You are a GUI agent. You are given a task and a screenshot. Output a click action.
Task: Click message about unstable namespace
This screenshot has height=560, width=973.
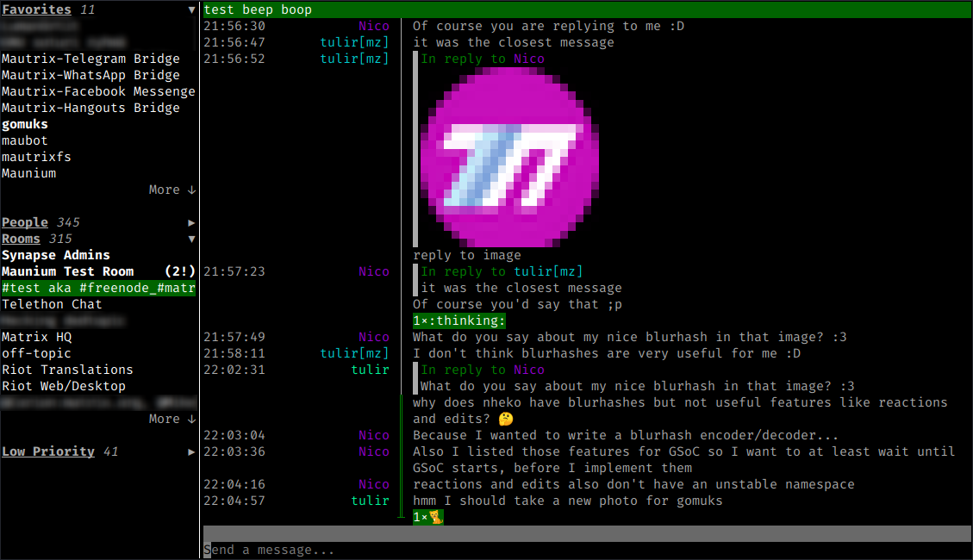coord(634,484)
